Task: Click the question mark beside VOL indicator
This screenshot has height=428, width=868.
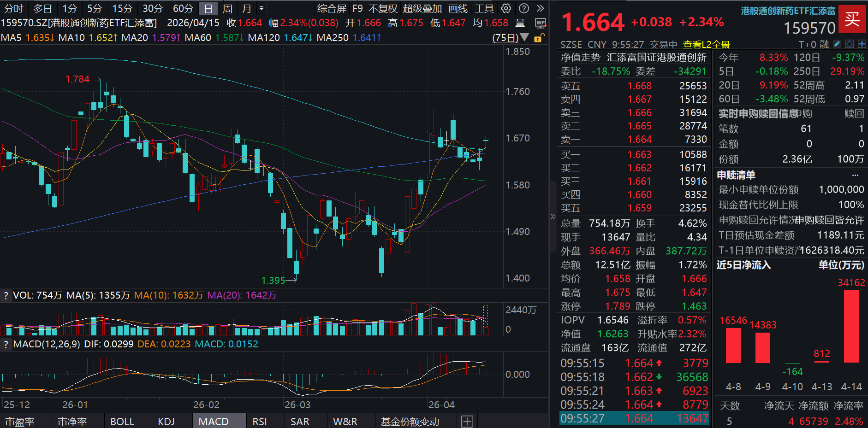Action: point(6,295)
